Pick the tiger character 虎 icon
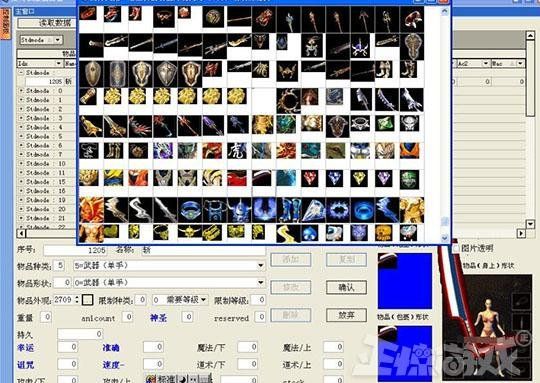Screen dimensions: 540x383 point(237,151)
